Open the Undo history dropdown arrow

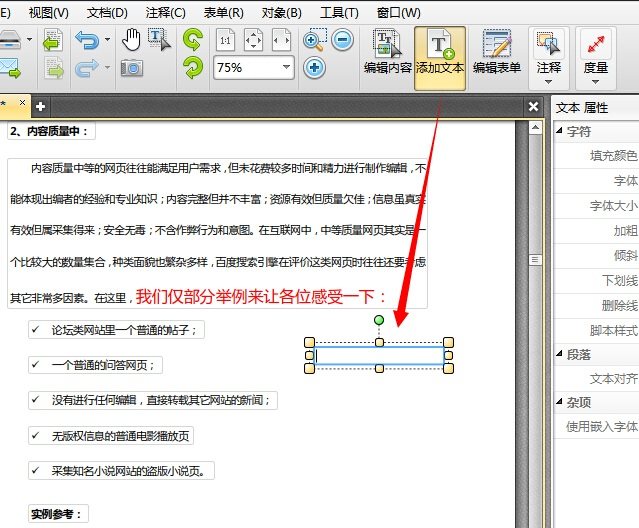108,40
